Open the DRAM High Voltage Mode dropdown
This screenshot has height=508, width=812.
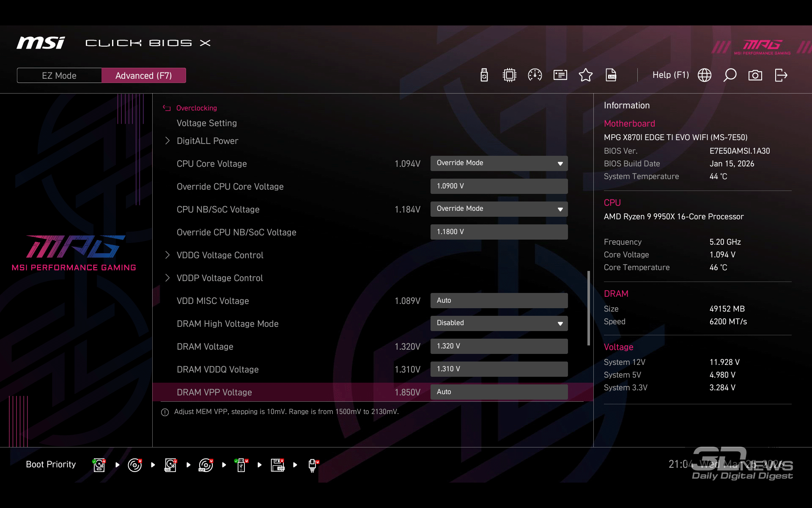(499, 323)
